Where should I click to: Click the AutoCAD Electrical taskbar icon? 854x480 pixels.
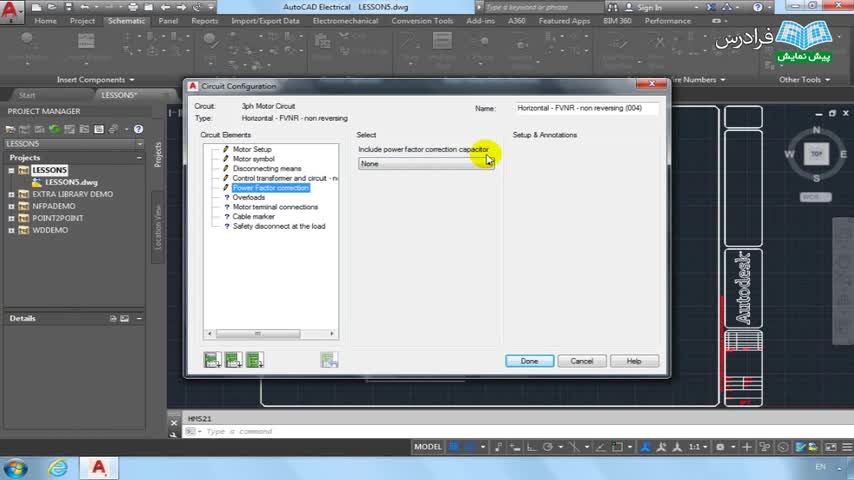pyautogui.click(x=99, y=468)
